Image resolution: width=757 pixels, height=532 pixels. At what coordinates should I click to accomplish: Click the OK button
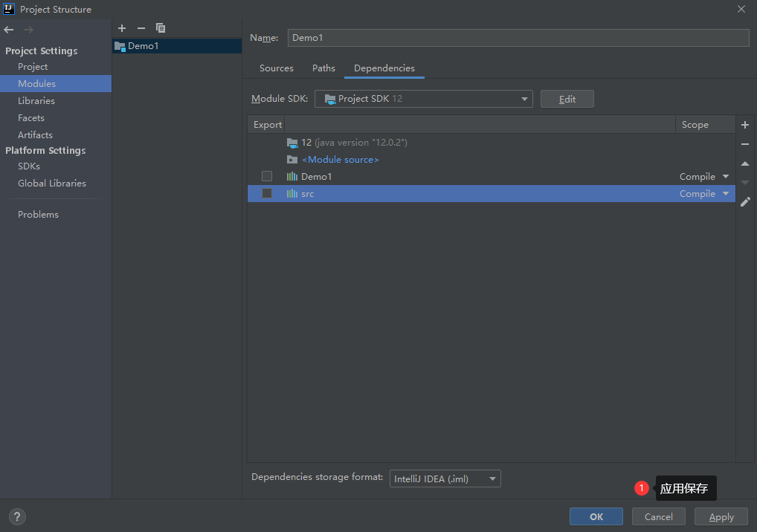coord(596,516)
